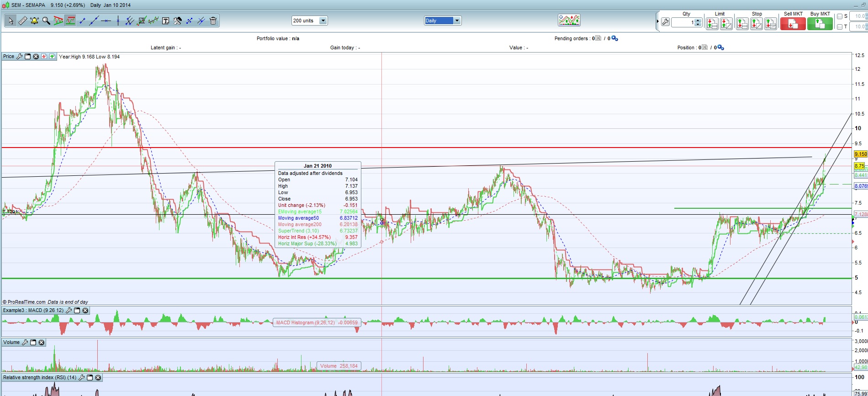Increase quantity with the Qty up arrow
This screenshot has height=396, width=868.
698,20
